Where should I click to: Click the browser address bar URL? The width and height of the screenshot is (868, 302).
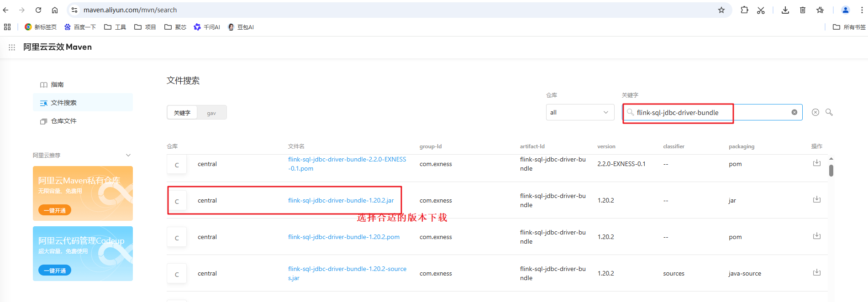point(130,10)
